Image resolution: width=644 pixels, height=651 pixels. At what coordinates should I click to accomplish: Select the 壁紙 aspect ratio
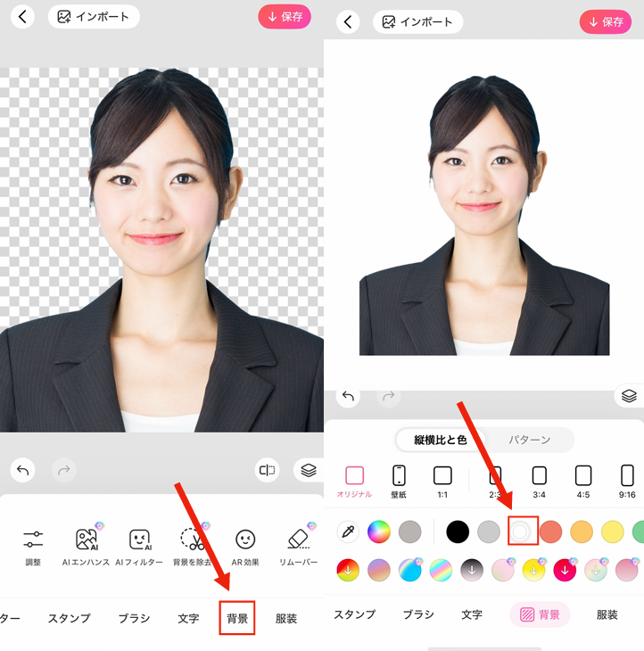click(399, 482)
